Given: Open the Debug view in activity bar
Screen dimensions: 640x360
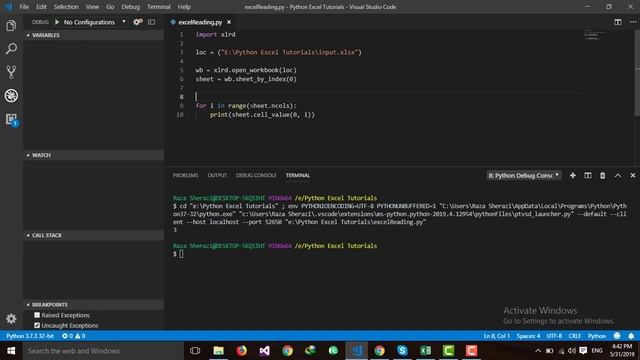Looking at the screenshot, I should pos(11,96).
